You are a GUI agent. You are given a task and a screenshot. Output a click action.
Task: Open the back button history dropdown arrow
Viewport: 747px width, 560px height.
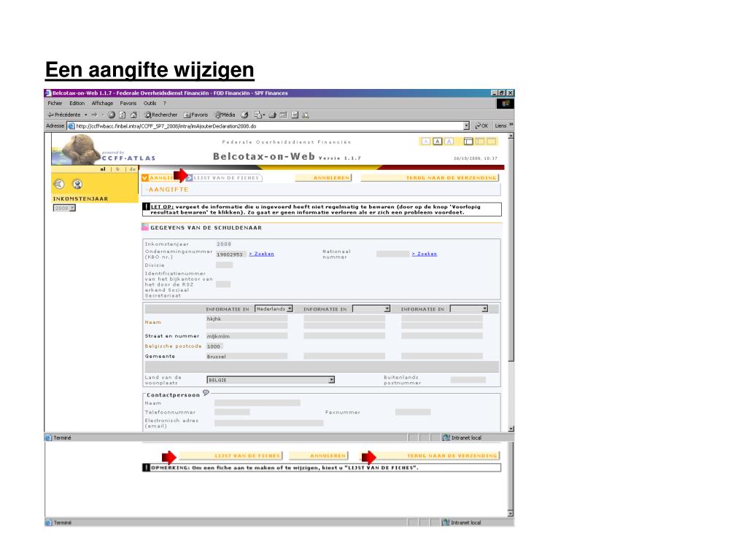[86, 114]
